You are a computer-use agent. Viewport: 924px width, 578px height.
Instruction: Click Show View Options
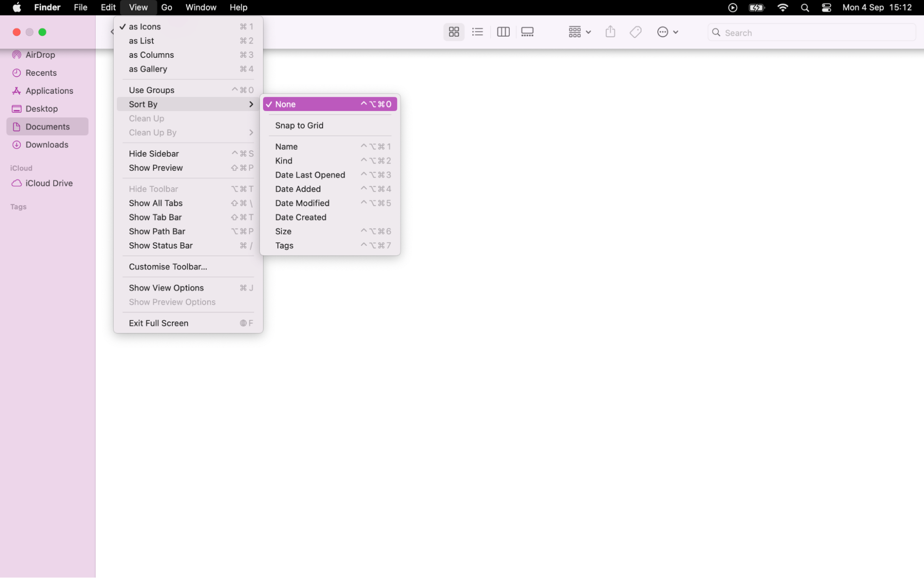(x=189, y=288)
